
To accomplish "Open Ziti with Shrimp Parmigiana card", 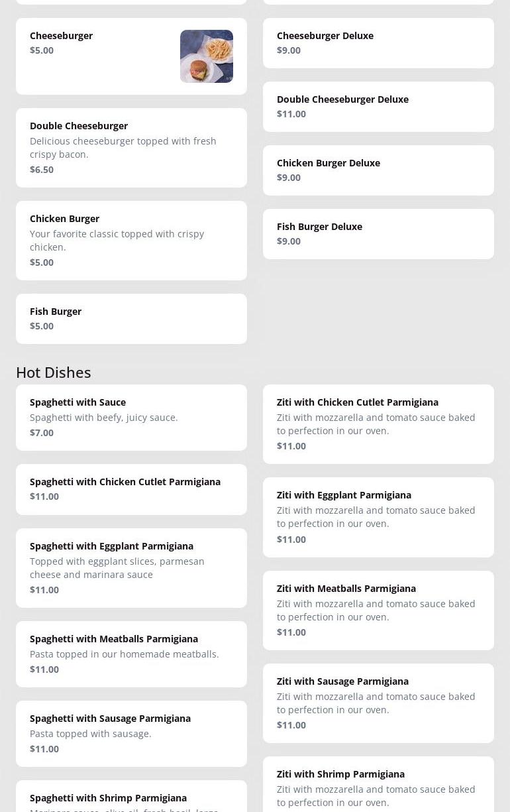I will coord(378,784).
